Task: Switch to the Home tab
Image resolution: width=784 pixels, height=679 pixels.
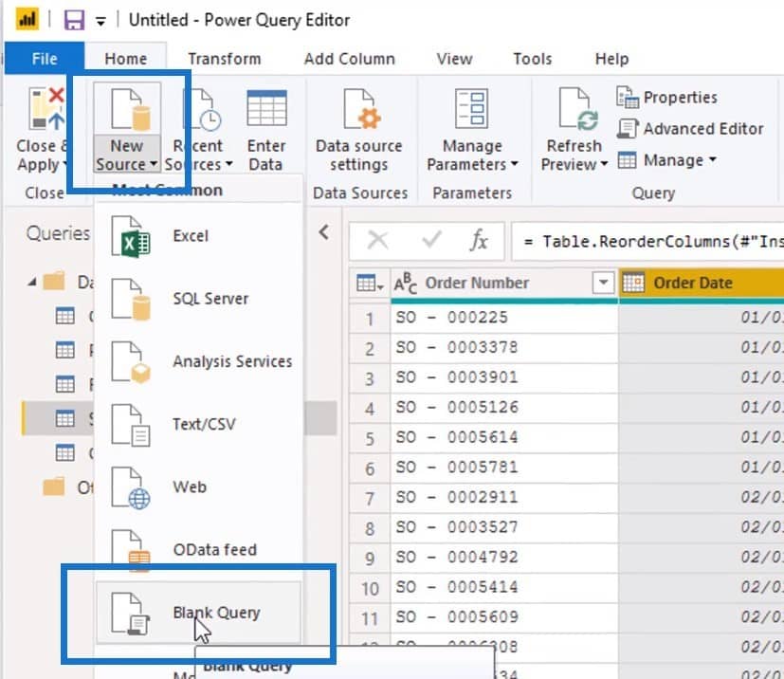Action: click(125, 59)
